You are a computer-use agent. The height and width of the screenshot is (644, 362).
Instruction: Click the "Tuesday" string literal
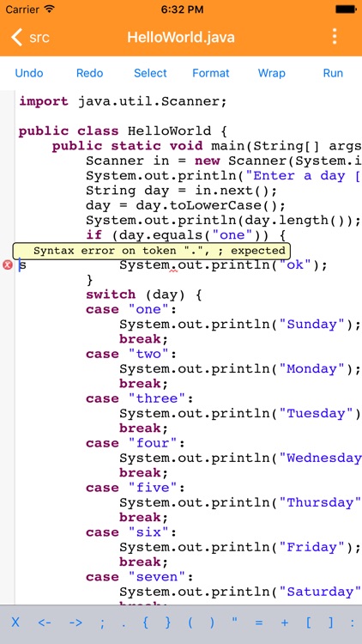(x=316, y=414)
